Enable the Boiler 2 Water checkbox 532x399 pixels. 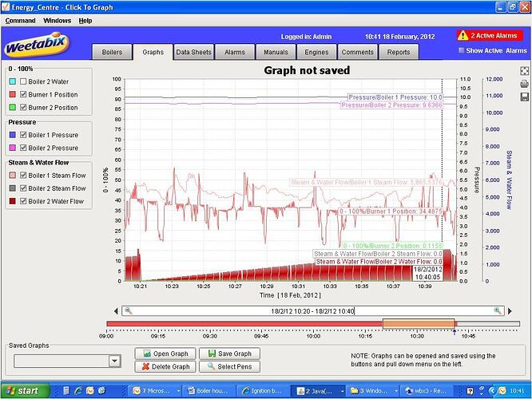[x=23, y=81]
